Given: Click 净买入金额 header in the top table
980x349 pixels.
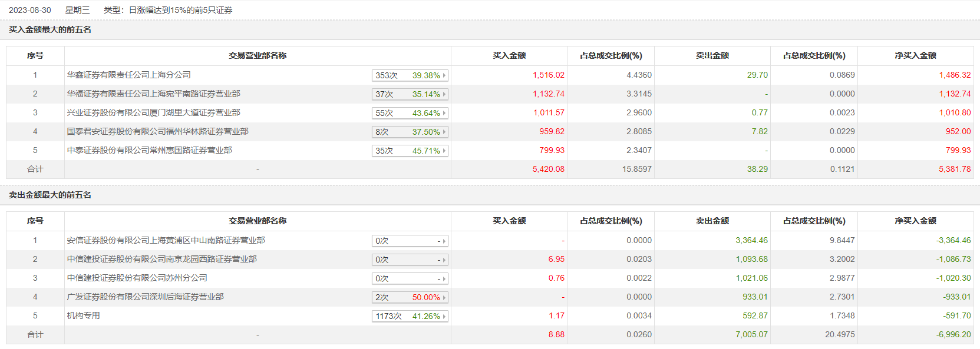Looking at the screenshot, I should [x=915, y=55].
